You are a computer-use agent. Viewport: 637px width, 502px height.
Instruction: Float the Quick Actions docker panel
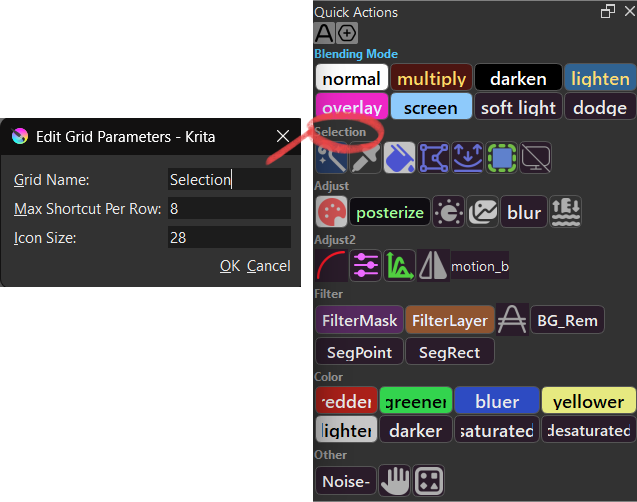(x=608, y=11)
